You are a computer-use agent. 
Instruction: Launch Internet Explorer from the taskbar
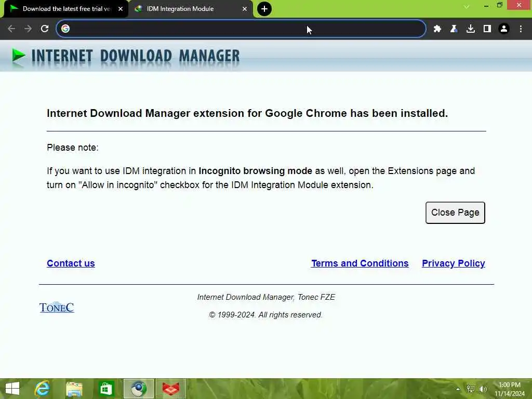[x=43, y=389]
